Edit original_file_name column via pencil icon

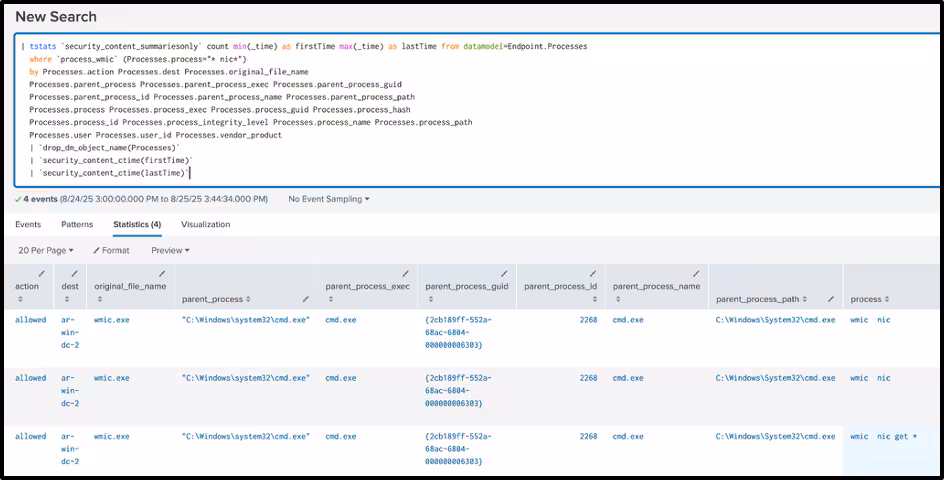[x=162, y=273]
